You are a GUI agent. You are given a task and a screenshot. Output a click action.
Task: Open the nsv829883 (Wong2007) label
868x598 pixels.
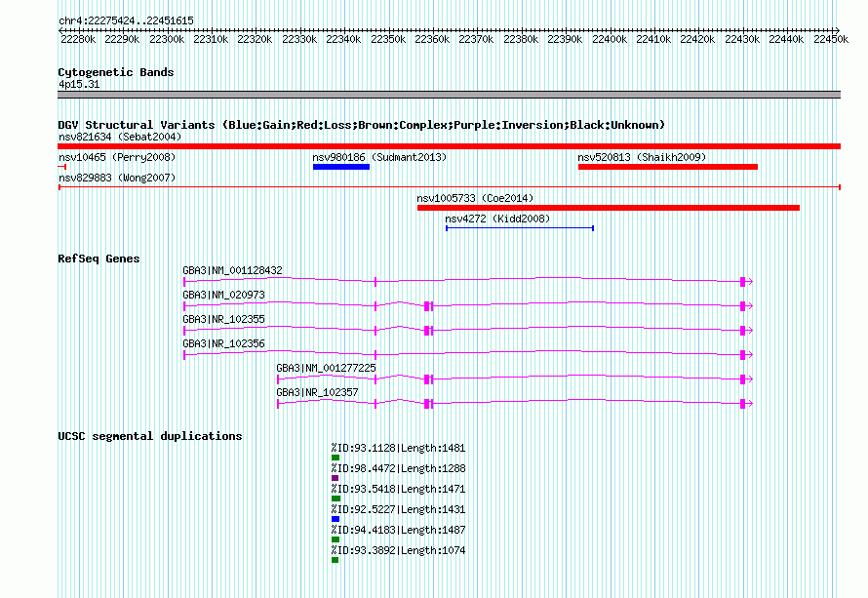point(117,178)
